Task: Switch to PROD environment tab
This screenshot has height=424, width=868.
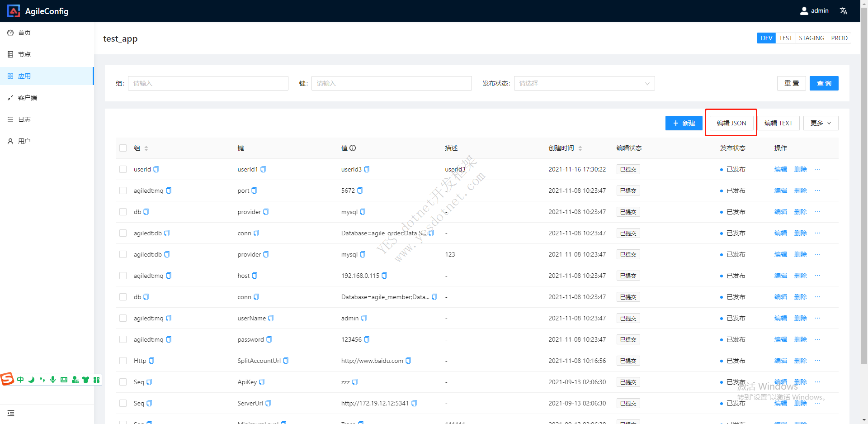Action: click(839, 38)
